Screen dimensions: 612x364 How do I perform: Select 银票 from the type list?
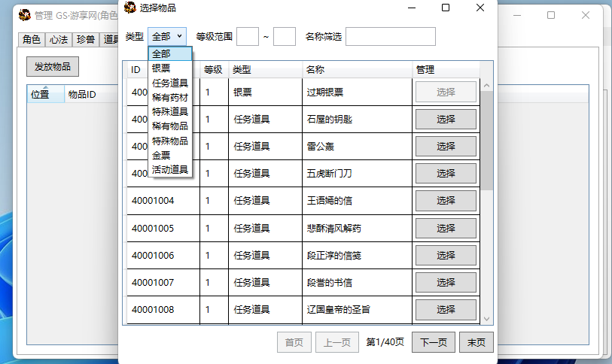161,68
